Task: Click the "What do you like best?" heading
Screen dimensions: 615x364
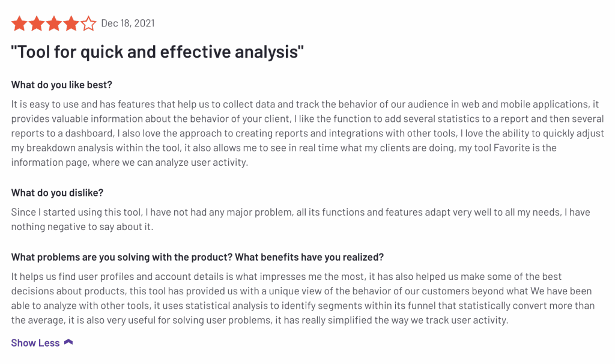Action: click(62, 85)
